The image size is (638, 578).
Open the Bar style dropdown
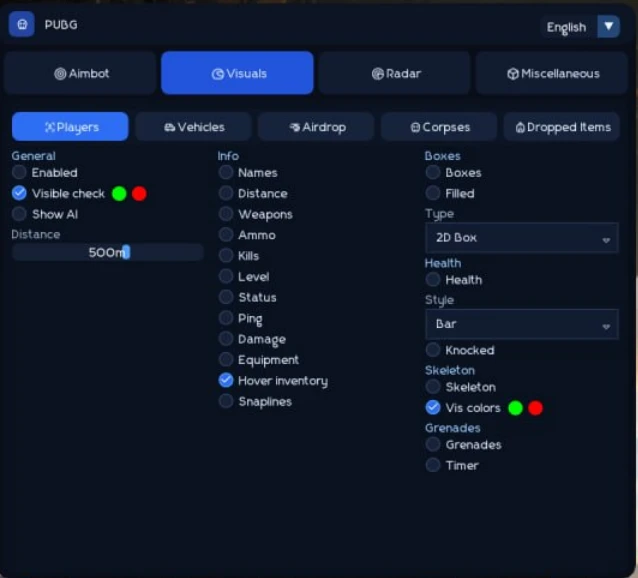point(522,324)
